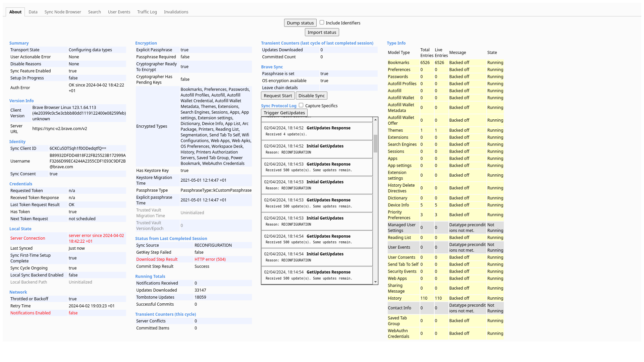644x362 pixels.
Task: Click the Disable Sync button
Action: [x=311, y=96]
